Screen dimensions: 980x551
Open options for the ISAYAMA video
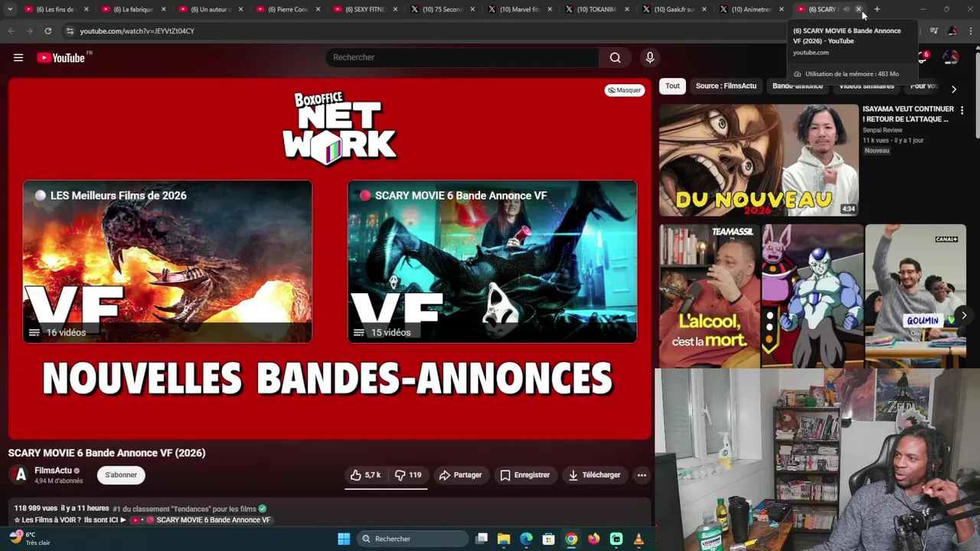962,111
